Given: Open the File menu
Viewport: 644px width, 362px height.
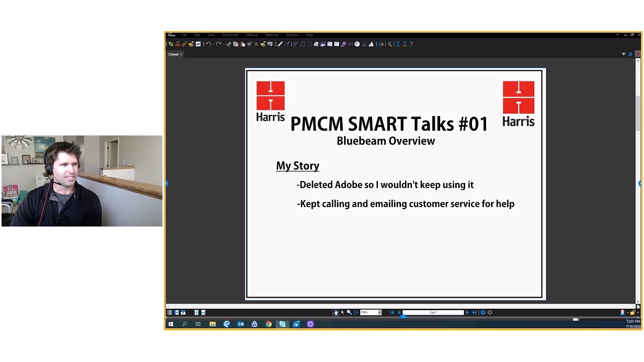Looking at the screenshot, I should 184,35.
